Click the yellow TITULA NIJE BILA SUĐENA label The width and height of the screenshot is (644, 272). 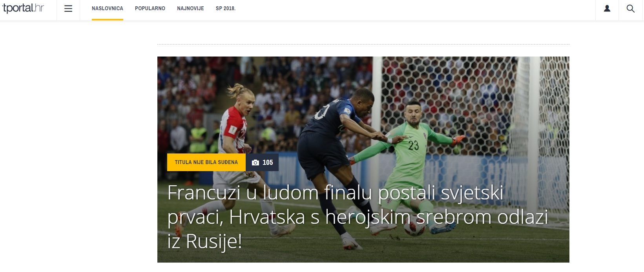pos(206,162)
